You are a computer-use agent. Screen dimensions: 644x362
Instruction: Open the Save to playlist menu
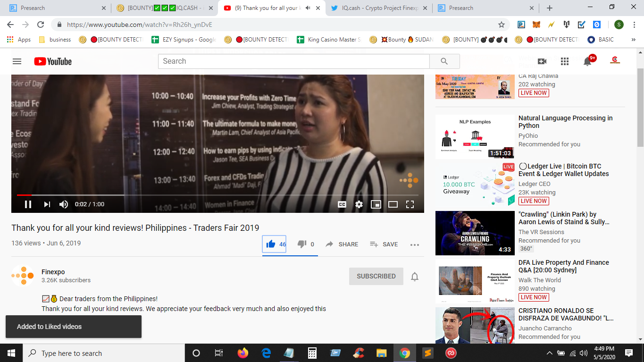pos(384,244)
